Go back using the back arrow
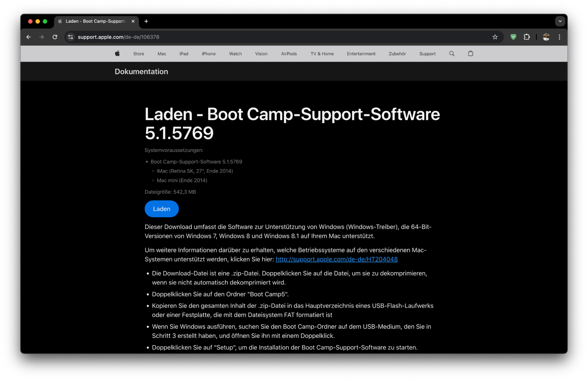 point(29,37)
